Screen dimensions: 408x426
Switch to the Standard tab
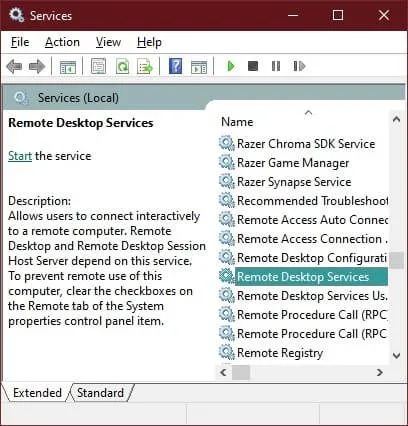coord(100,392)
